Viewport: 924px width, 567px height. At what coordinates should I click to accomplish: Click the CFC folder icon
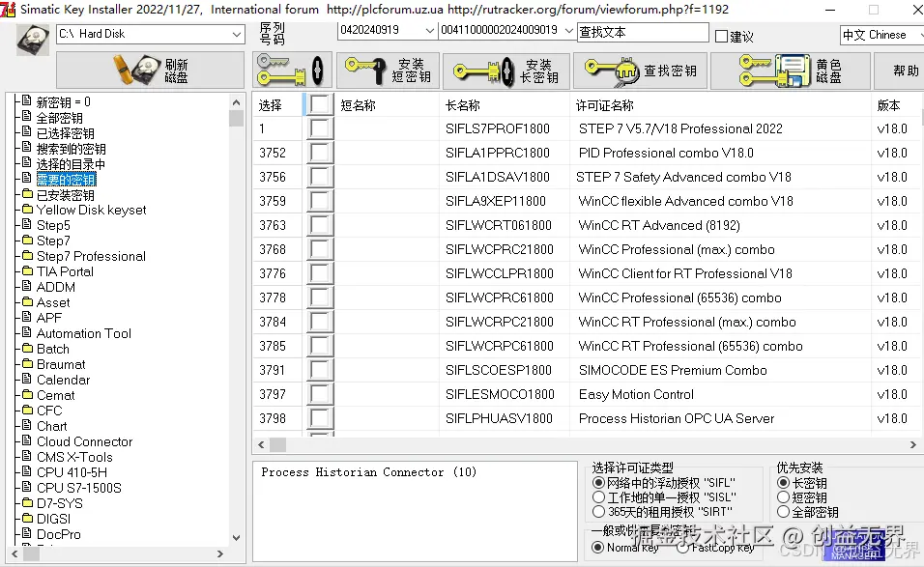(27, 410)
